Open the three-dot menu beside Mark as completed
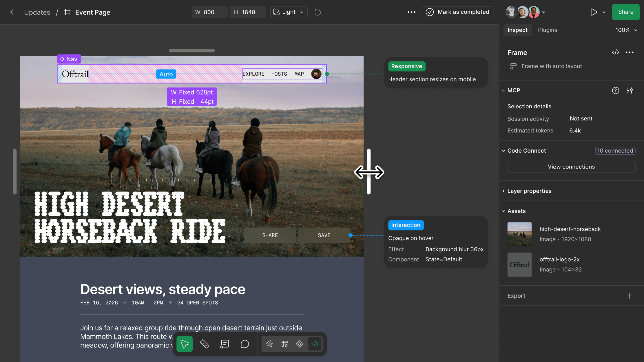Image resolution: width=644 pixels, height=362 pixels. tap(411, 12)
